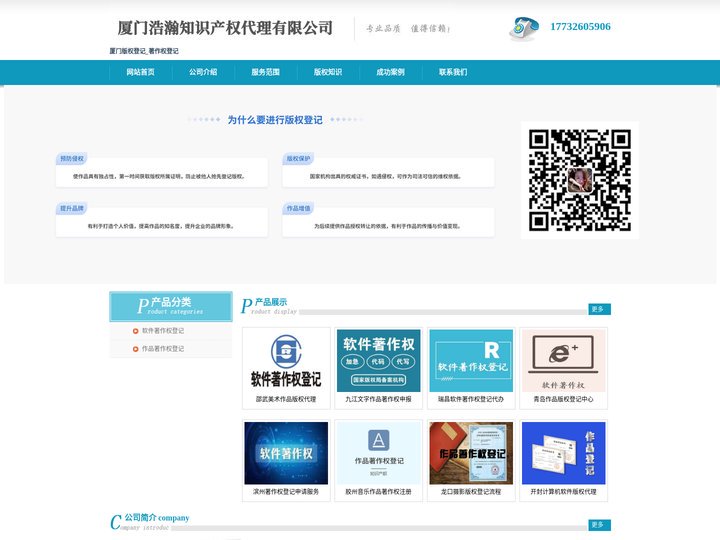Click the QR code image

pos(579,180)
